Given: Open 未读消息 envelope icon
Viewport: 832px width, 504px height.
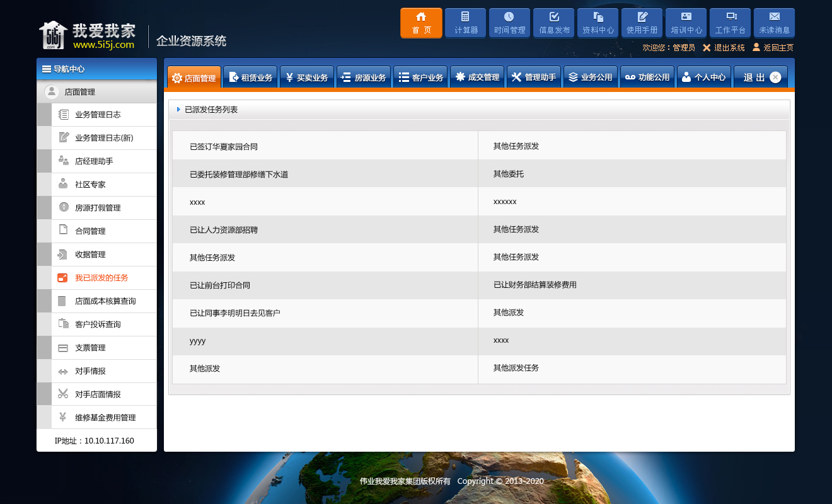Looking at the screenshot, I should click(774, 23).
